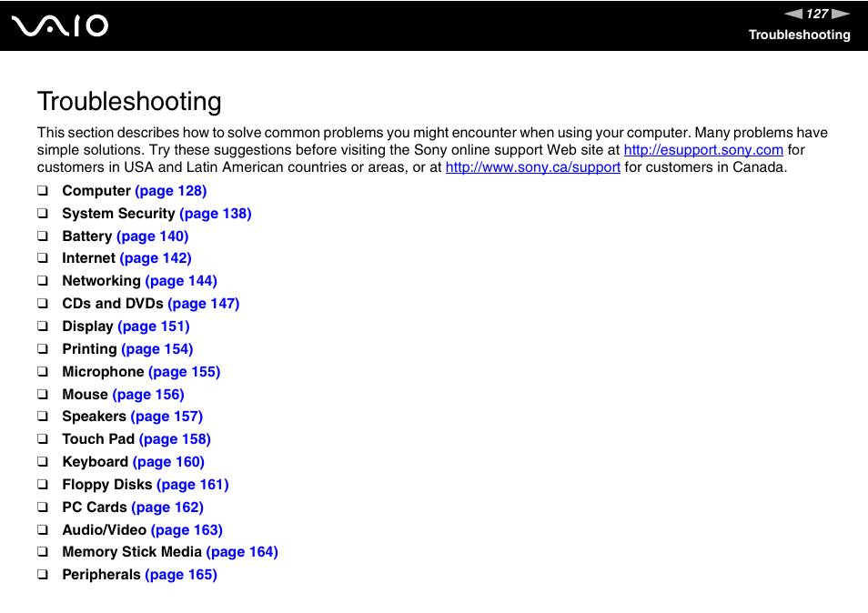Jump to Speakers page 157 link
The image size is (868, 613).
(x=167, y=417)
